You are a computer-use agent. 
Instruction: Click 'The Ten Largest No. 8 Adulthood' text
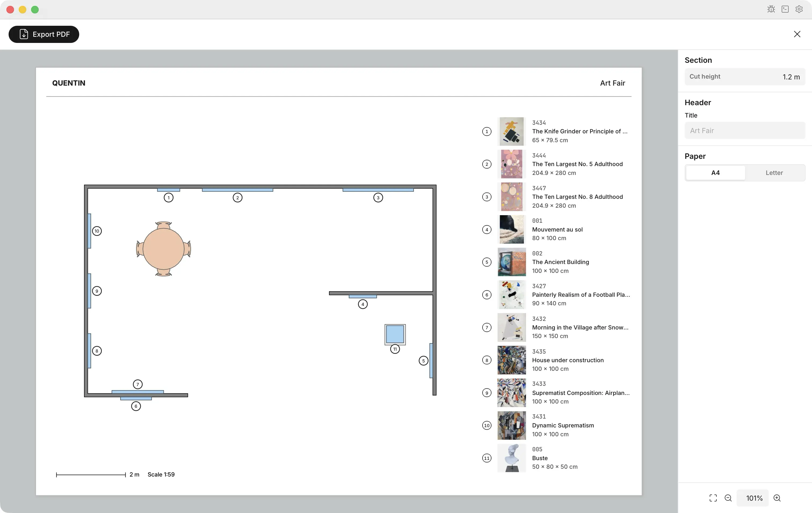(577, 197)
